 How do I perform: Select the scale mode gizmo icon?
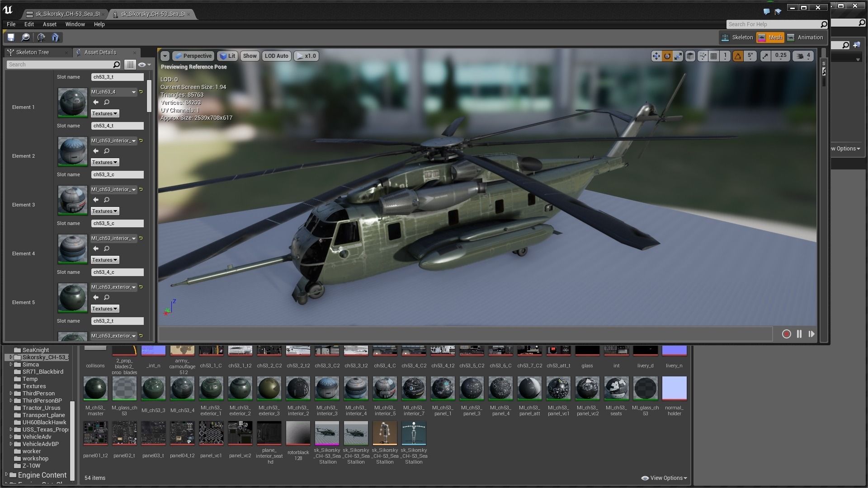coord(678,56)
